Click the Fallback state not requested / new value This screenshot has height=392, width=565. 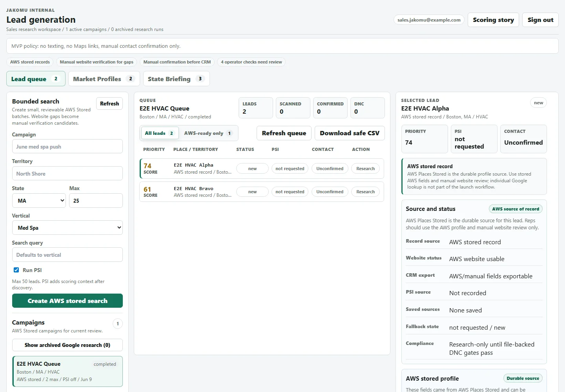coord(477,327)
